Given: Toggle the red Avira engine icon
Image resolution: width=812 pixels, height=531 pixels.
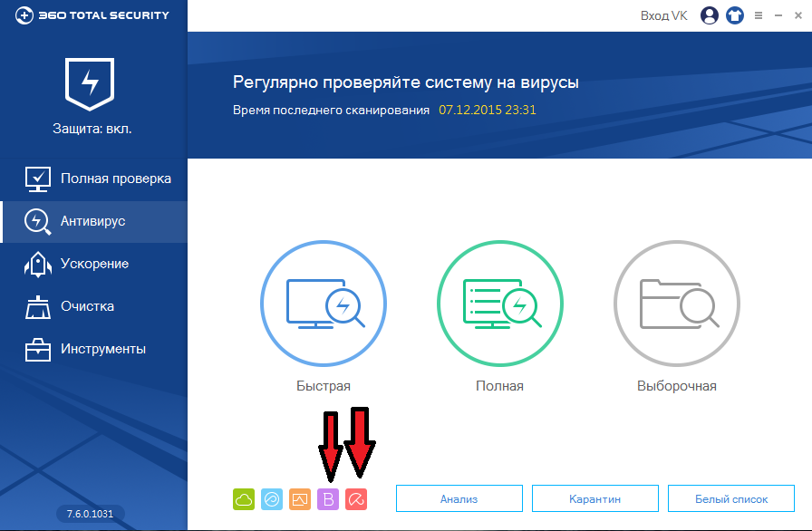Looking at the screenshot, I should point(356,499).
